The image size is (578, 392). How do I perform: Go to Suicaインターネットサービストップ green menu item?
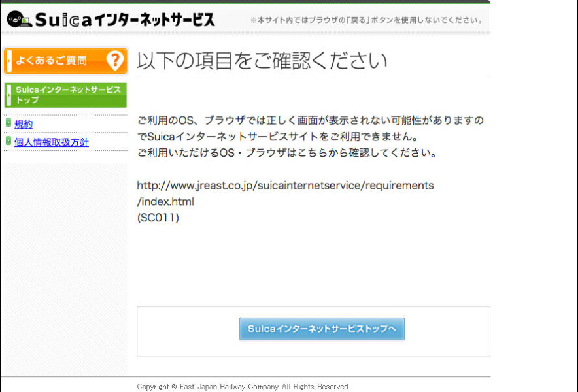tap(65, 95)
